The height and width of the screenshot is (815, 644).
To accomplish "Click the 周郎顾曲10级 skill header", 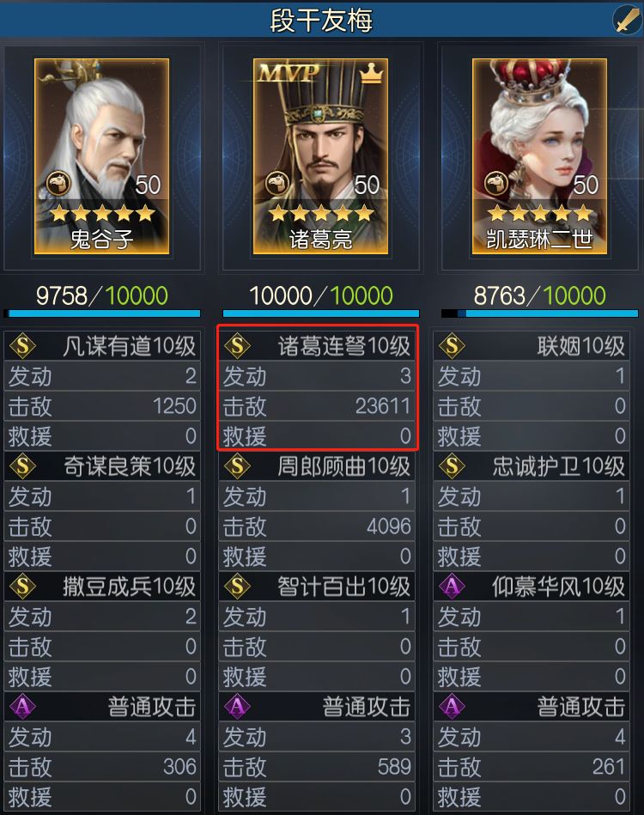I will (317, 466).
